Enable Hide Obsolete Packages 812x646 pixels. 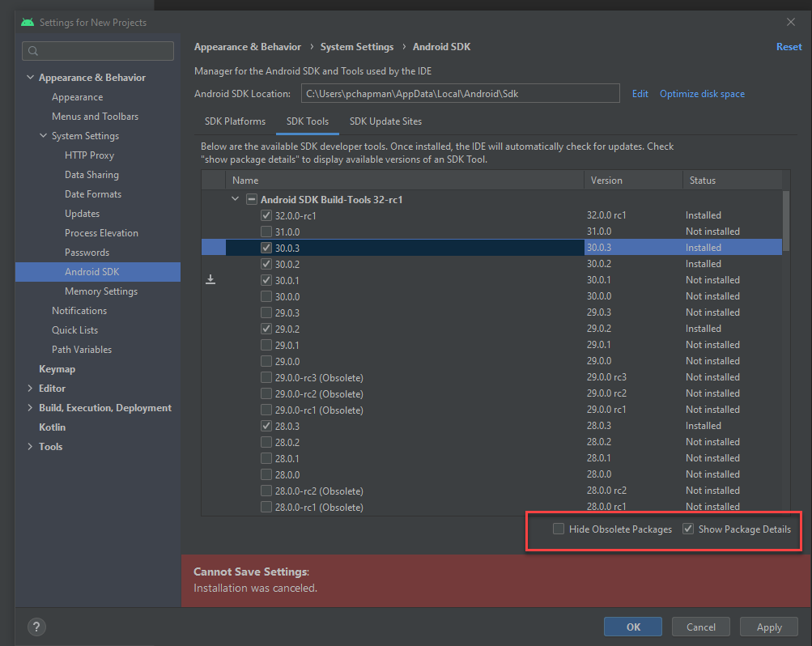click(x=559, y=529)
